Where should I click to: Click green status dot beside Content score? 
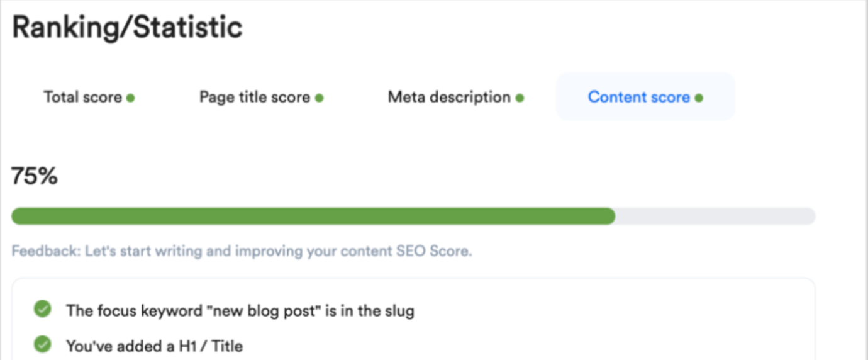tap(699, 98)
